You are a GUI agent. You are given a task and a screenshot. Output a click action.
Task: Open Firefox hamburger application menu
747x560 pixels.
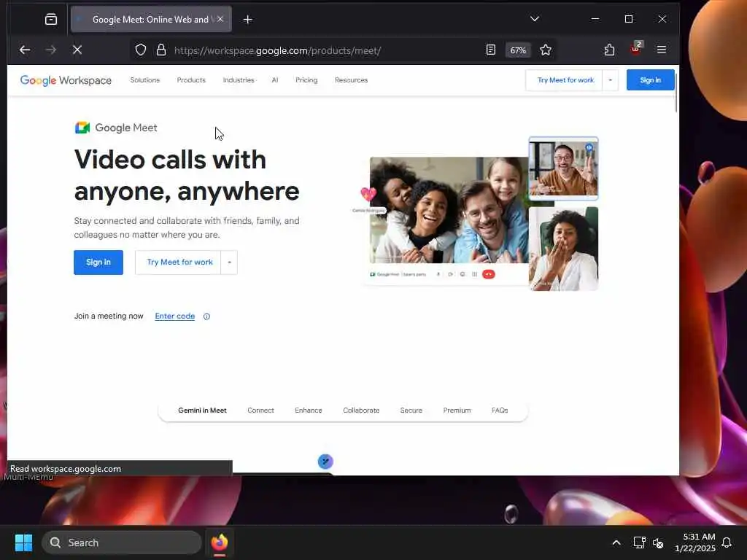[662, 50]
